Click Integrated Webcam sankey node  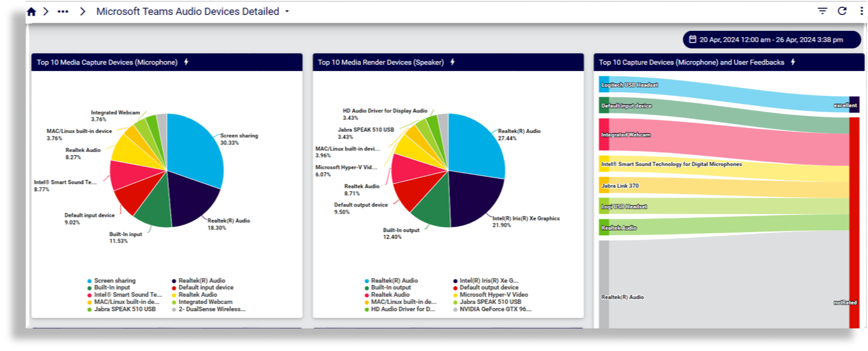tap(604, 134)
